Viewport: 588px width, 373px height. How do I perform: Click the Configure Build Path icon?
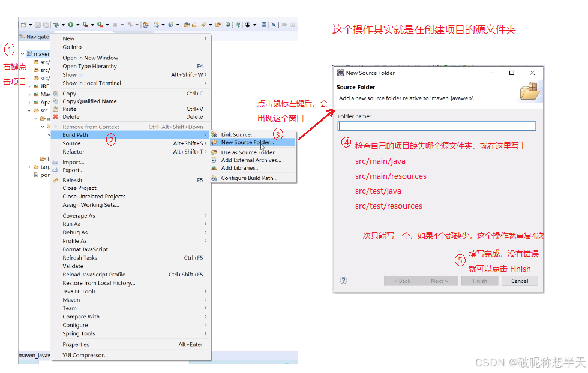pyautogui.click(x=214, y=178)
